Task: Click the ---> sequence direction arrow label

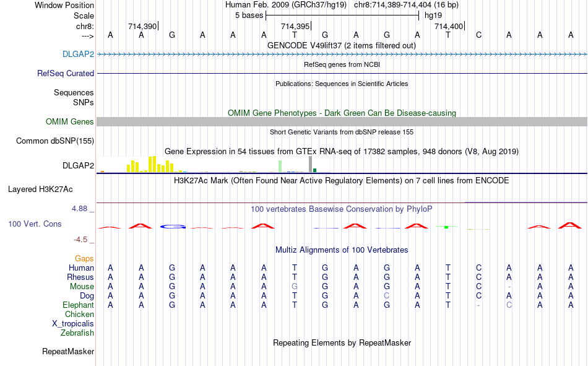Action: [87, 36]
